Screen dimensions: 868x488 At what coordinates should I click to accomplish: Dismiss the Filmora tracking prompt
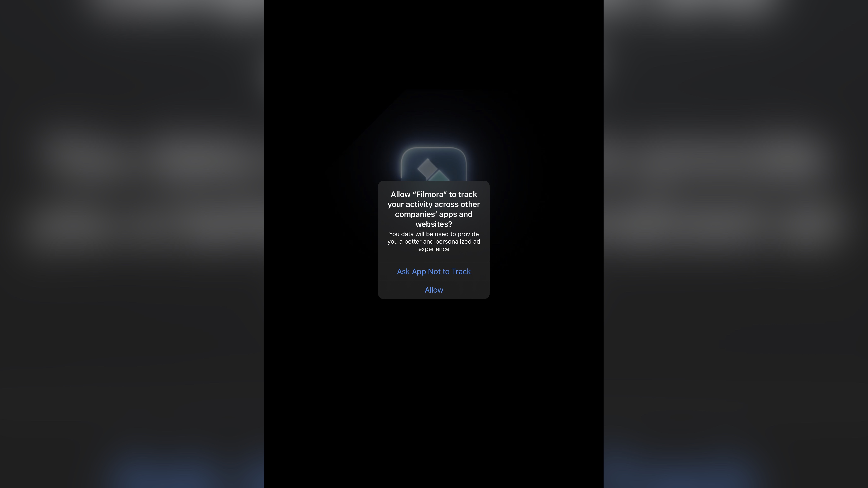pyautogui.click(x=433, y=271)
